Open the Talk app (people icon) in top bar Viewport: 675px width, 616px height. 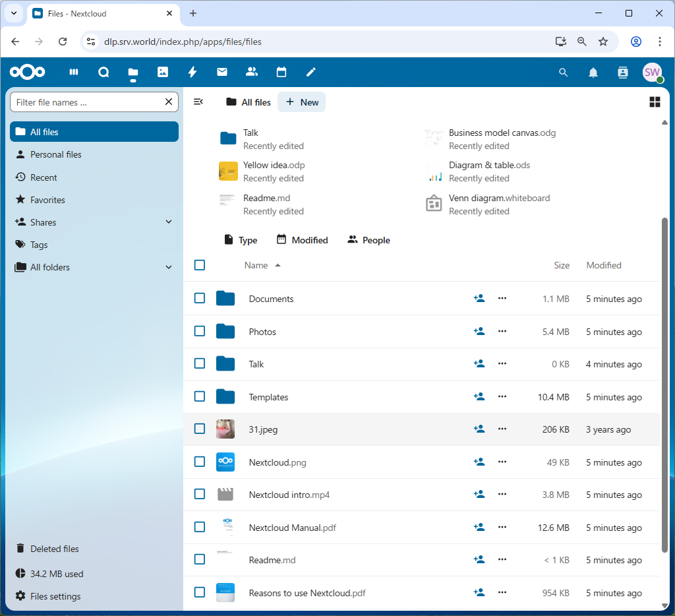252,73
